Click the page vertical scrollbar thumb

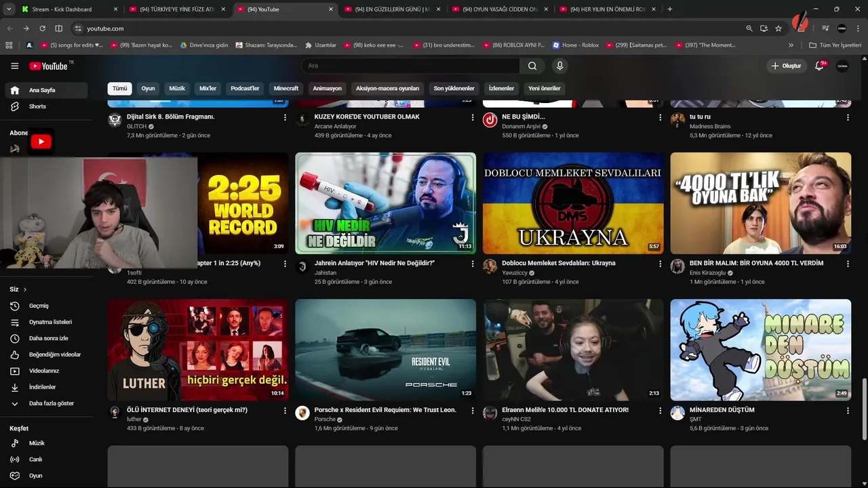tap(863, 409)
